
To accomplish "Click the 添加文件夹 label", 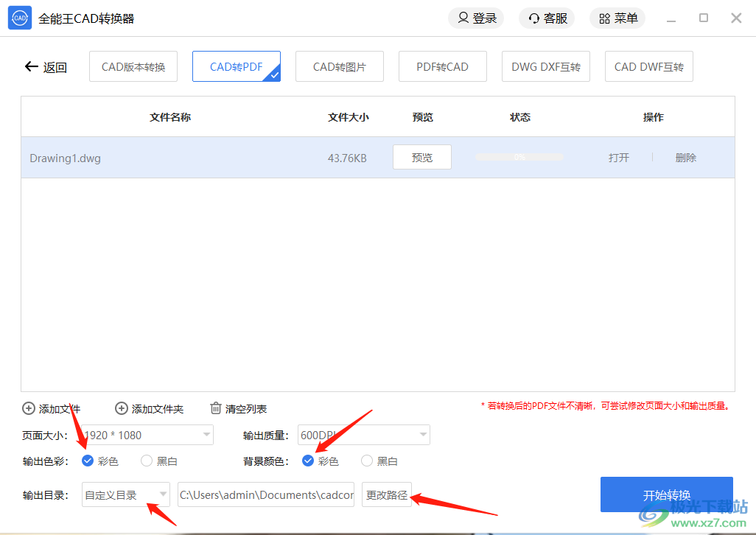I will tap(158, 409).
